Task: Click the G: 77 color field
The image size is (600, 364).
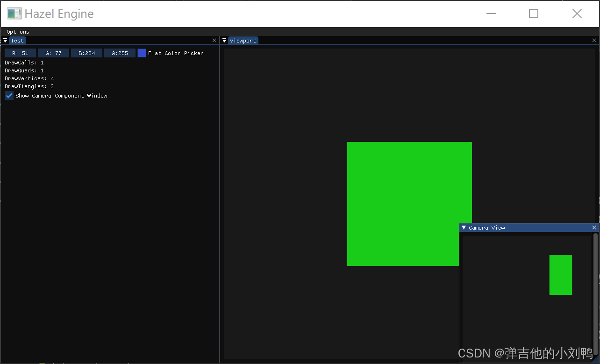Action: coord(53,53)
